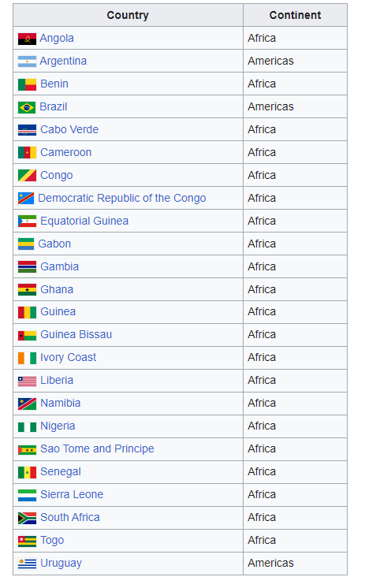Click the Angola flag icon

coord(27,39)
